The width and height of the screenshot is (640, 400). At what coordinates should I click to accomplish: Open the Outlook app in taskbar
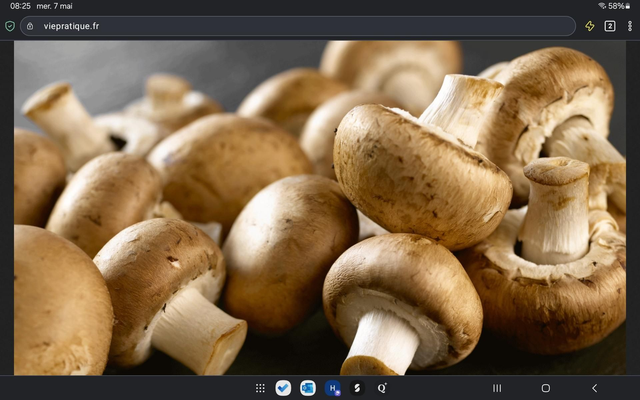308,388
